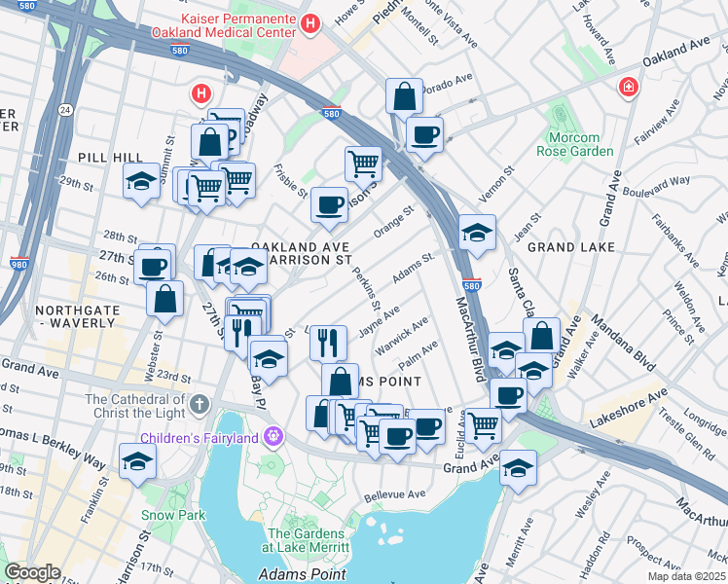This screenshot has height=584, width=728.
Task: Click the coffee cup marker near 27th St
Action: click(152, 269)
